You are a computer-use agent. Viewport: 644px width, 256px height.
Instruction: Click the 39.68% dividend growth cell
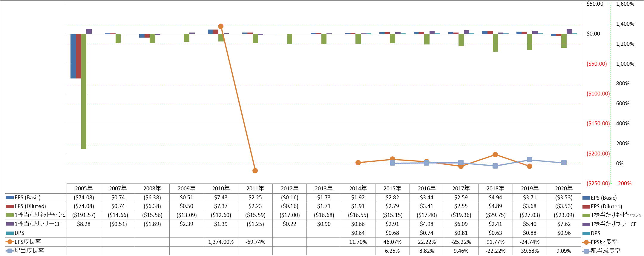point(530,251)
